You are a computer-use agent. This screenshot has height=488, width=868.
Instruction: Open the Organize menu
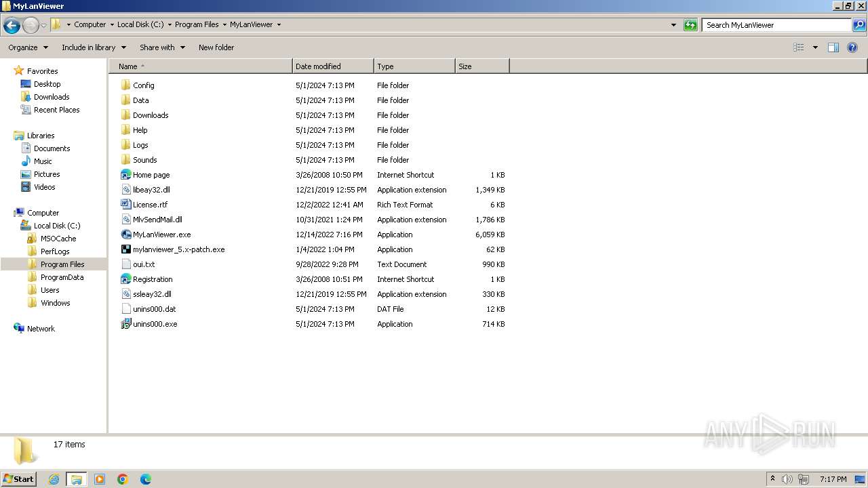point(28,47)
